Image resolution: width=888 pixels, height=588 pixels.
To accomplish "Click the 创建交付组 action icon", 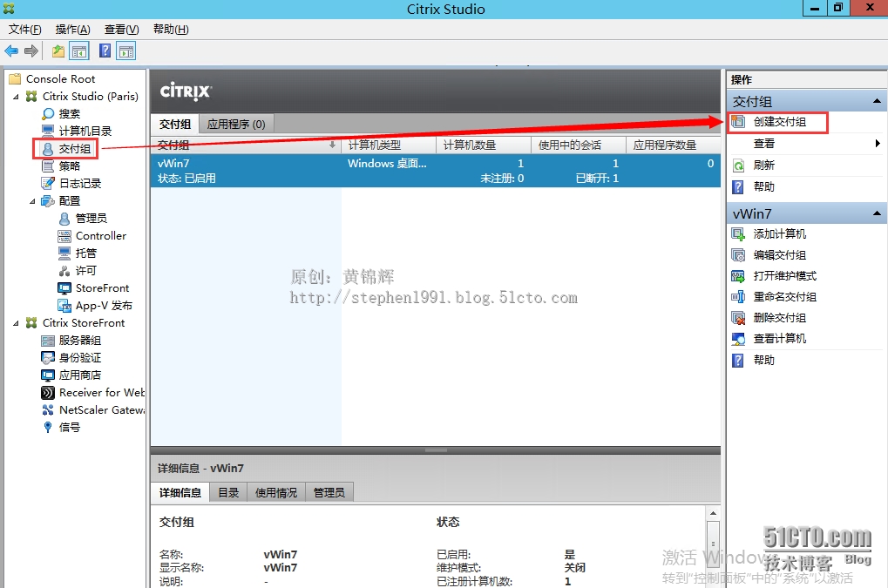I will click(738, 122).
